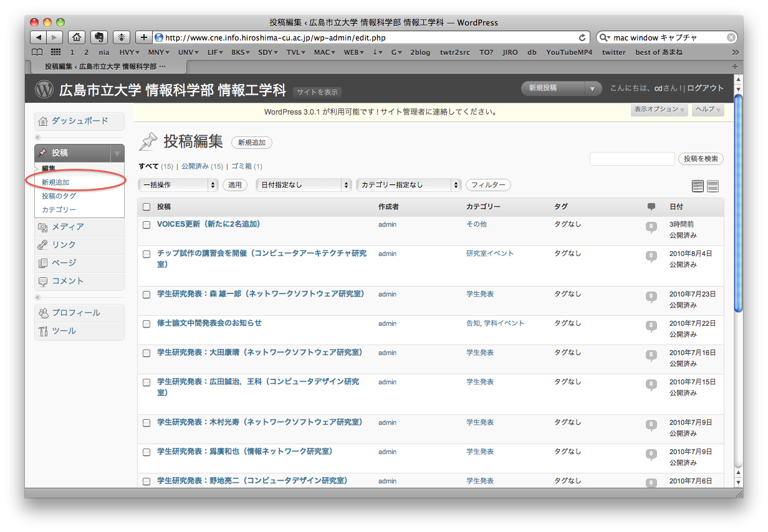Click the post search text field

coord(632,159)
